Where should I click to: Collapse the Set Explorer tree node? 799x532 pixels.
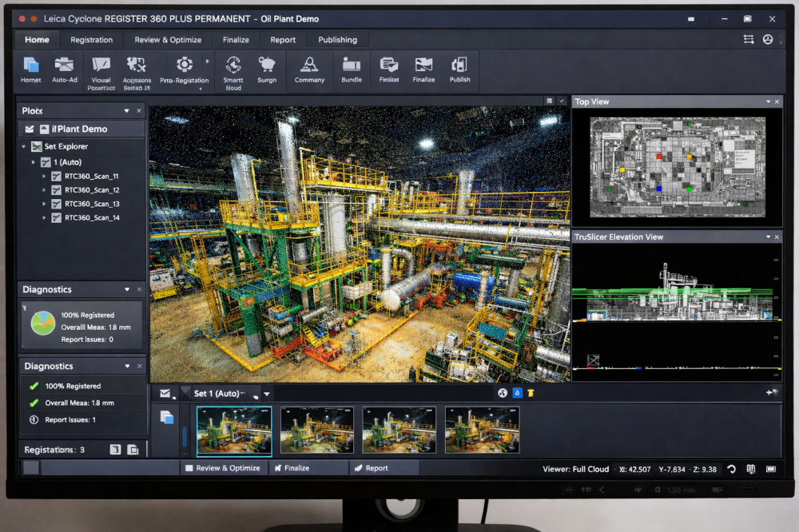click(x=24, y=147)
